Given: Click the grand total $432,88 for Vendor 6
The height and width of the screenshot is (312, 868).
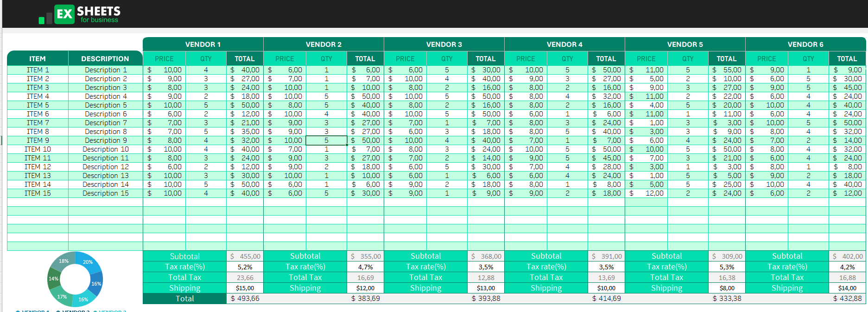Looking at the screenshot, I should pos(847,299).
